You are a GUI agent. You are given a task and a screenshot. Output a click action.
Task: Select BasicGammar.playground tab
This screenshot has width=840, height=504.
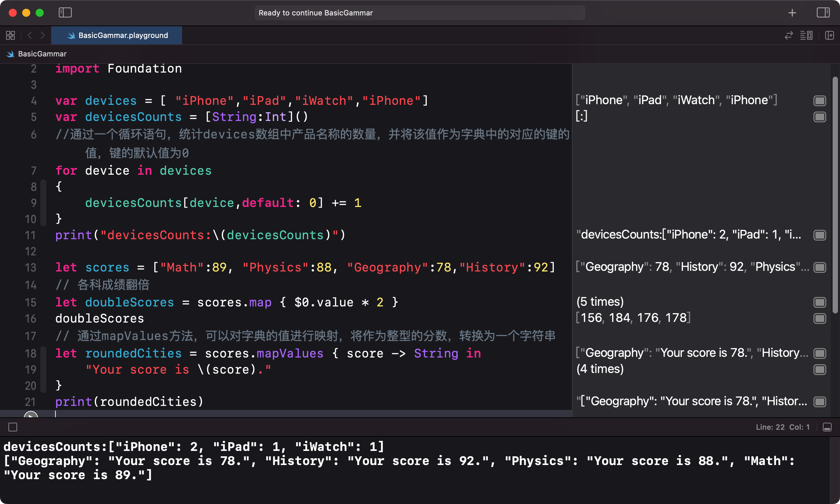[117, 35]
